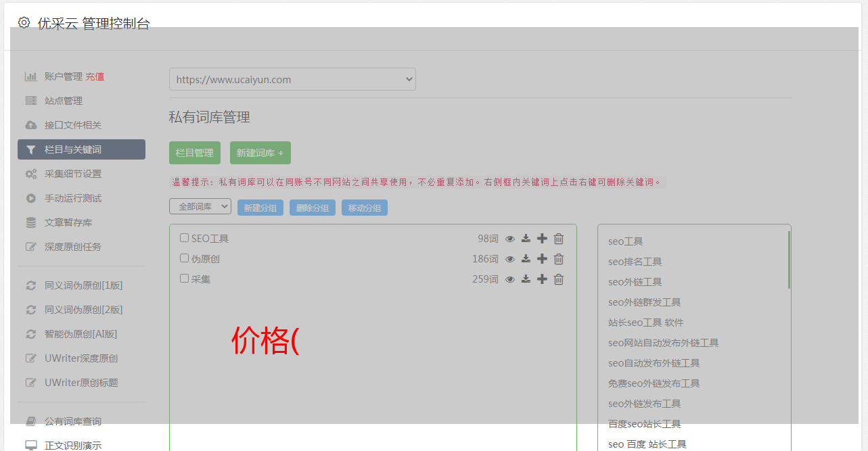Download the 采集 word library
This screenshot has width=868, height=451.
coord(526,279)
